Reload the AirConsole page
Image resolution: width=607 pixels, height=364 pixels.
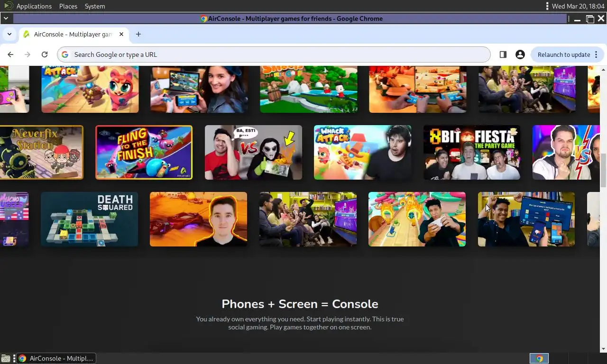45,55
